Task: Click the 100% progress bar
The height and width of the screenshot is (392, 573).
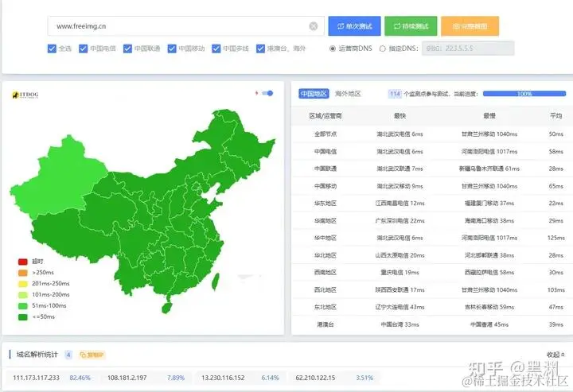Action: 524,94
